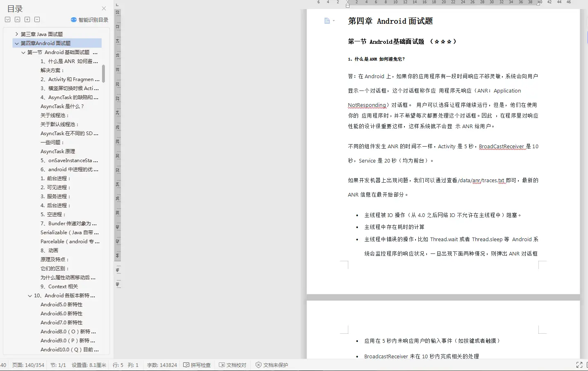This screenshot has height=371, width=588.
Task: Click the tab stop selector at ruler corner
Action: (117, 5)
